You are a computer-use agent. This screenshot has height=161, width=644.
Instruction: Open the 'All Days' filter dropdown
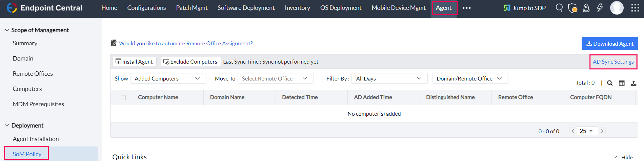coord(389,78)
